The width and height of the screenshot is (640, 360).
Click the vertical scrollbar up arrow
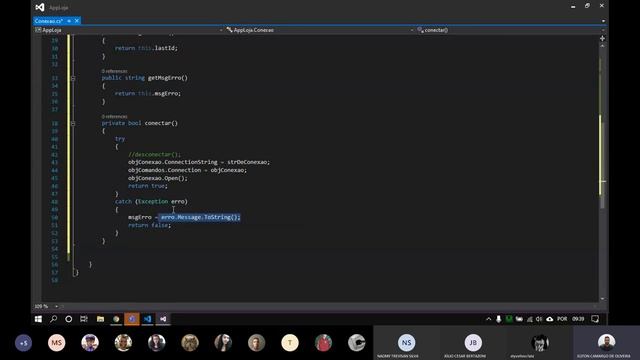[x=602, y=46]
